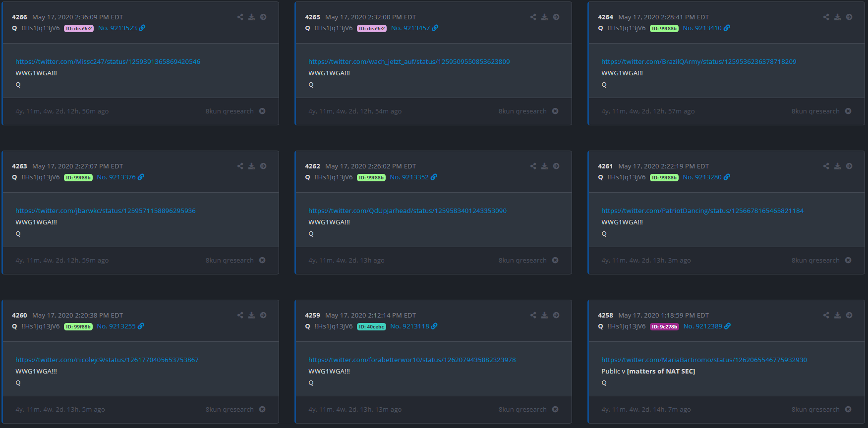The image size is (868, 428).
Task: Follow the No. 9213118 post link
Action: tap(414, 326)
